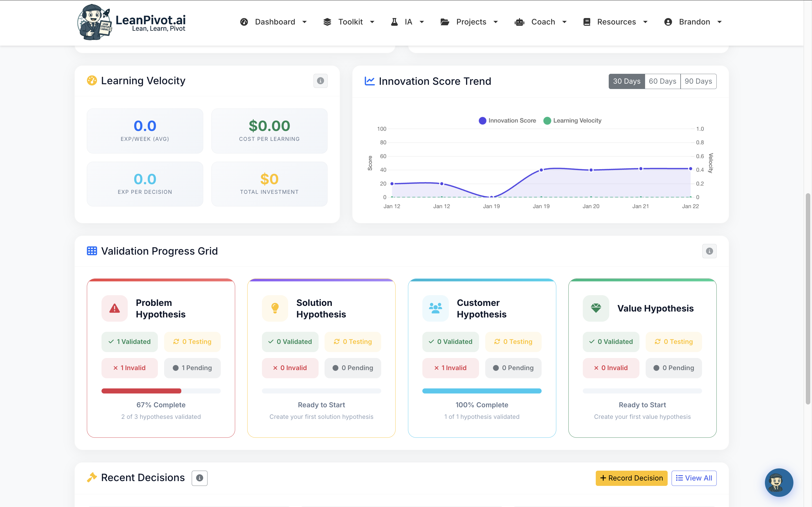
Task: Click the View All decisions button
Action: click(694, 478)
